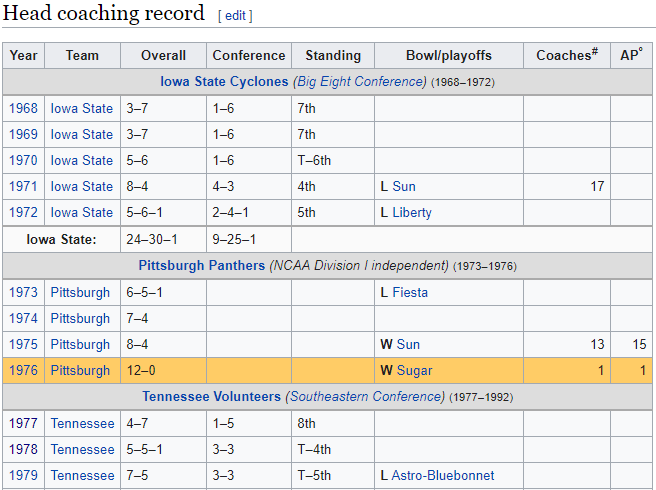
Task: Click Iowa State team link in 1969 row
Action: click(x=82, y=134)
